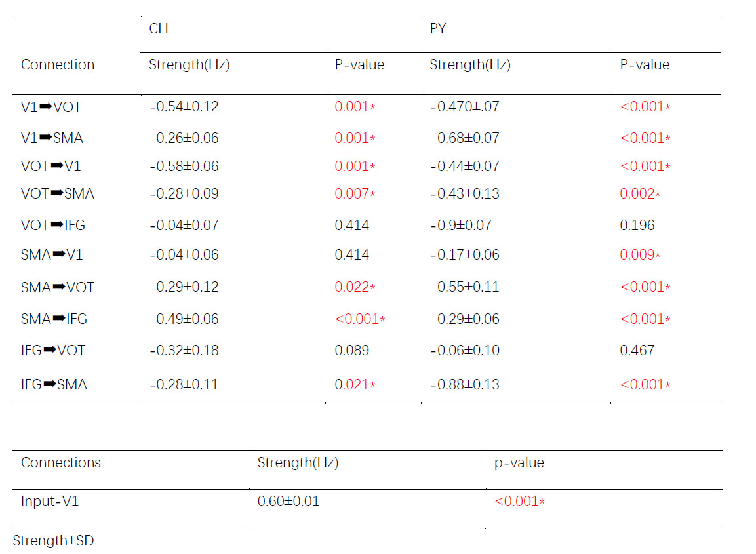Click the PY column group header
756x554 pixels.
click(x=437, y=30)
